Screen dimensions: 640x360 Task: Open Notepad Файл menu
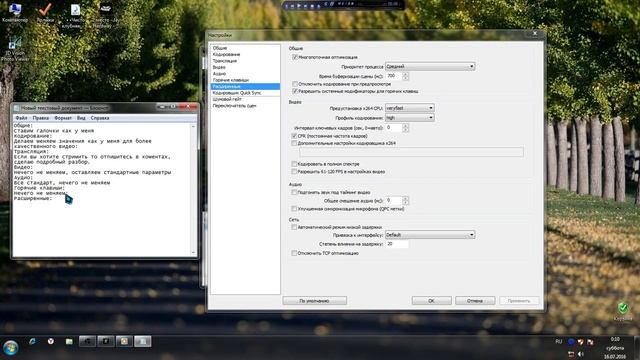pyautogui.click(x=21, y=118)
